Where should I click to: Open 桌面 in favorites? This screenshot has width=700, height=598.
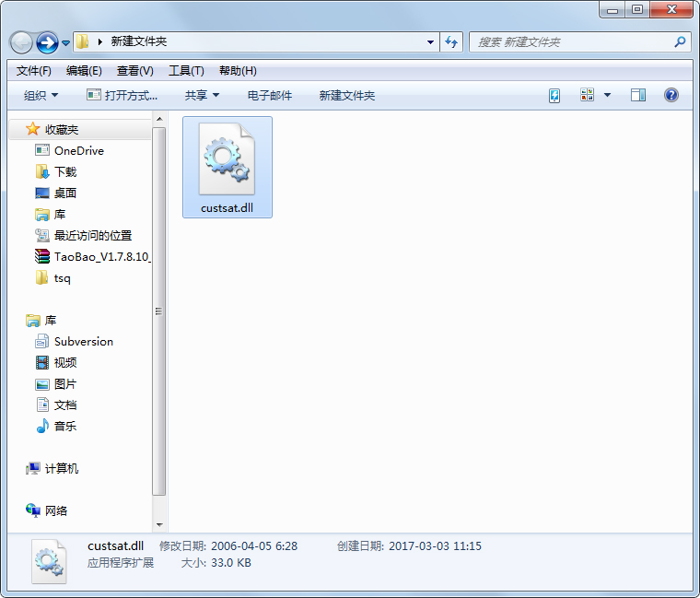pos(65,193)
